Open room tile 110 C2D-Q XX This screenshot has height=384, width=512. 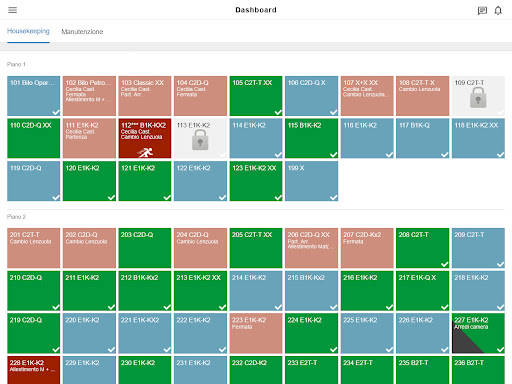(x=34, y=138)
